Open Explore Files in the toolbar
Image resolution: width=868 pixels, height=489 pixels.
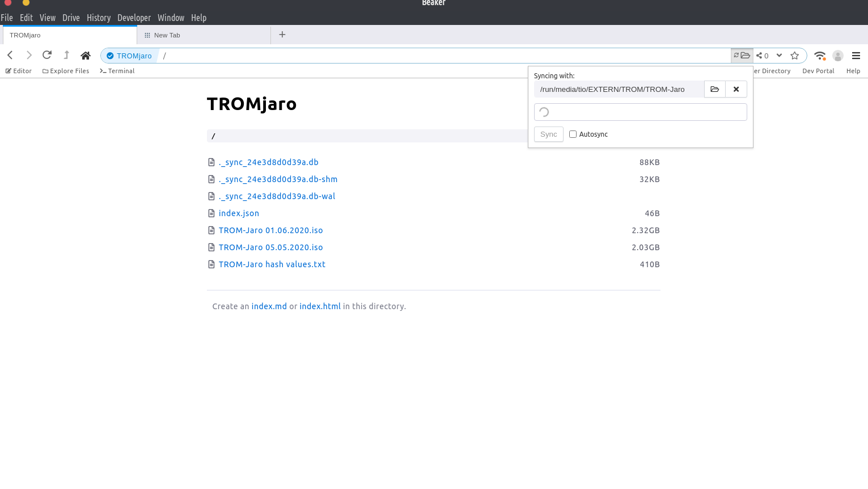(66, 71)
